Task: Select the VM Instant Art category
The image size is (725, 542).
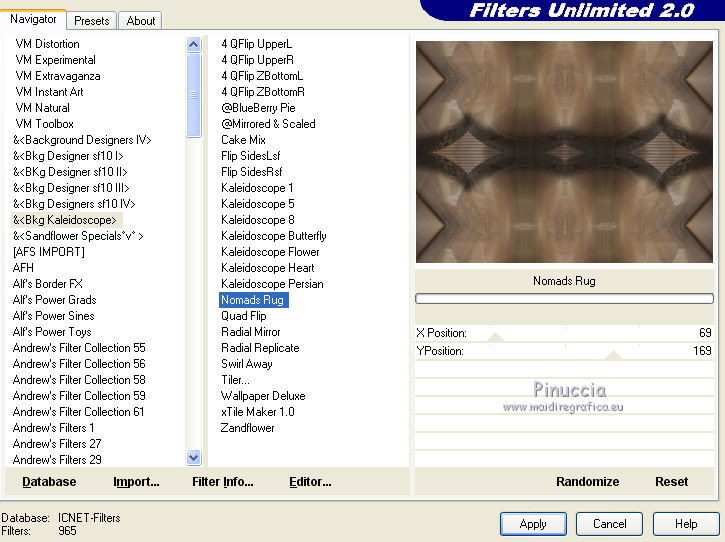Action: (49, 92)
